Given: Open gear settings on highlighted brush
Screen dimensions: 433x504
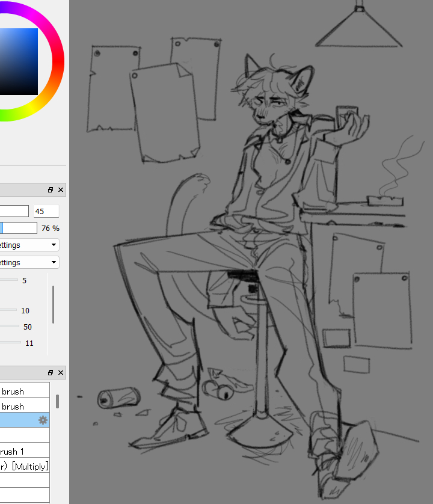Looking at the screenshot, I should [43, 420].
